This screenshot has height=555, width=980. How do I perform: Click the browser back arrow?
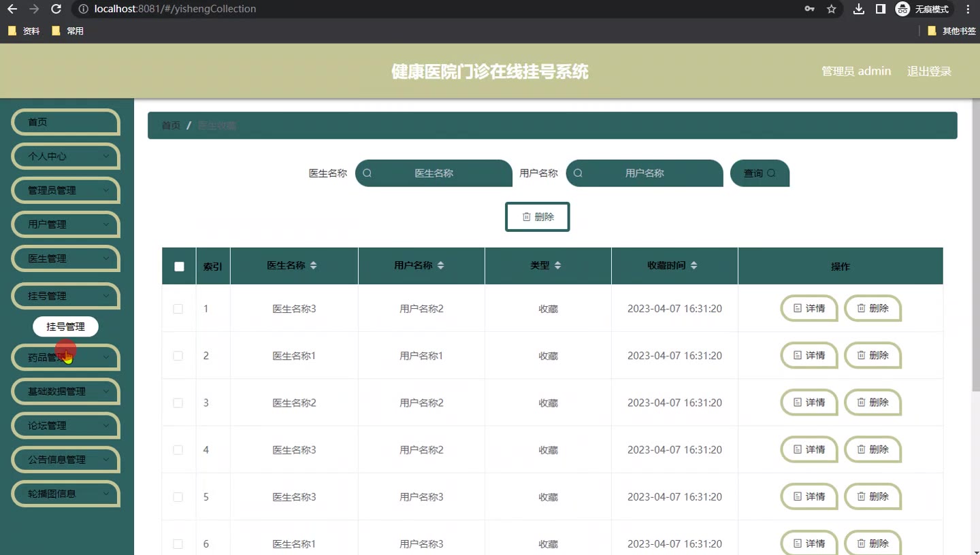(12, 9)
